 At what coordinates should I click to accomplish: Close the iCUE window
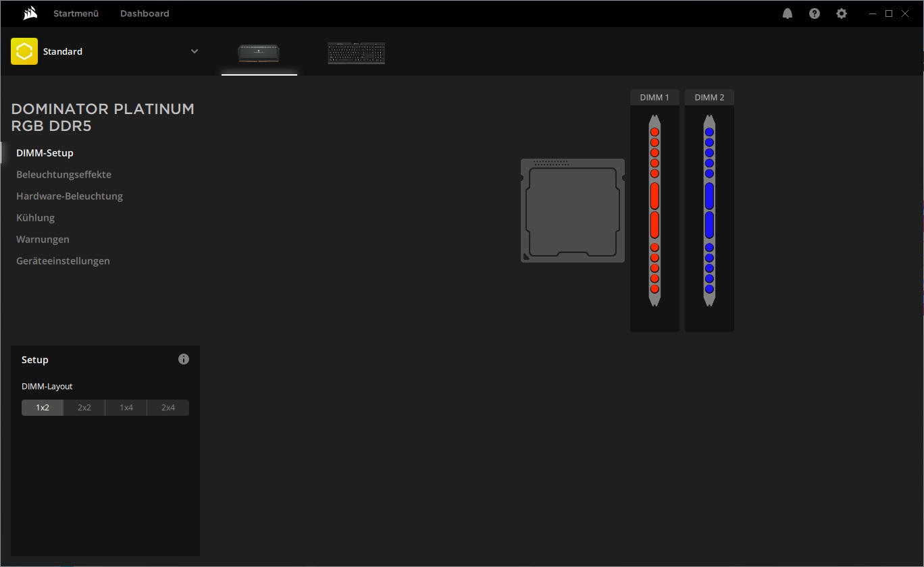pos(905,13)
